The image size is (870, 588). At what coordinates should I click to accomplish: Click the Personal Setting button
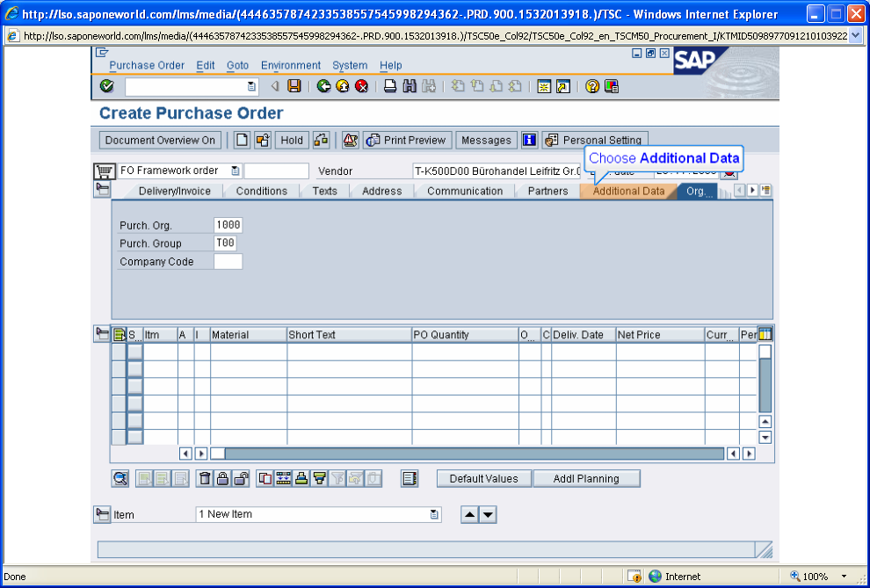click(x=595, y=140)
